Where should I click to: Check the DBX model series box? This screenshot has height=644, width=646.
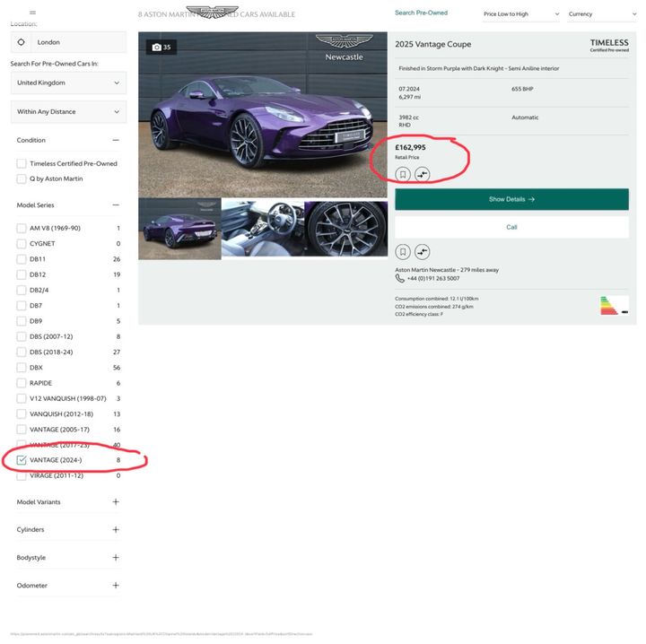pos(22,367)
